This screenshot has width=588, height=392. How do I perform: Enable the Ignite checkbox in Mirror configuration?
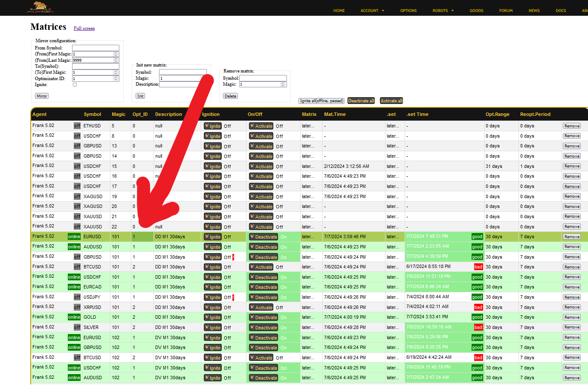point(75,84)
